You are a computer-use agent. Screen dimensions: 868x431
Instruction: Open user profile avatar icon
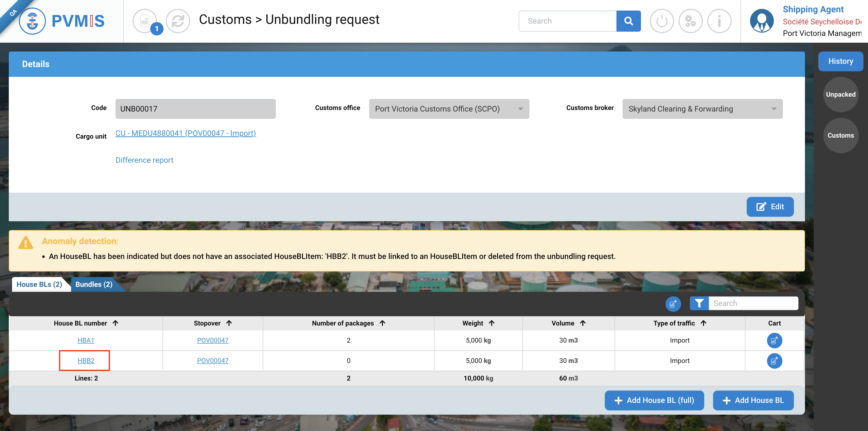point(762,21)
